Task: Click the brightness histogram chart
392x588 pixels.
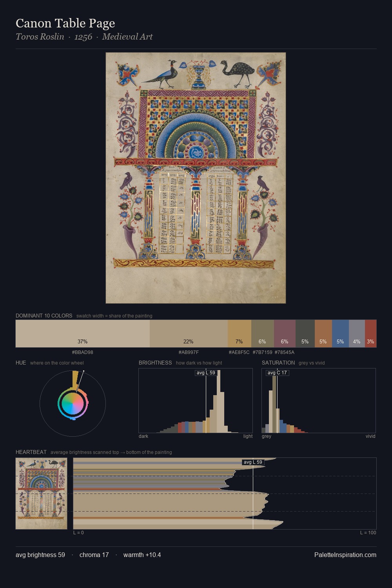Action: (196, 401)
